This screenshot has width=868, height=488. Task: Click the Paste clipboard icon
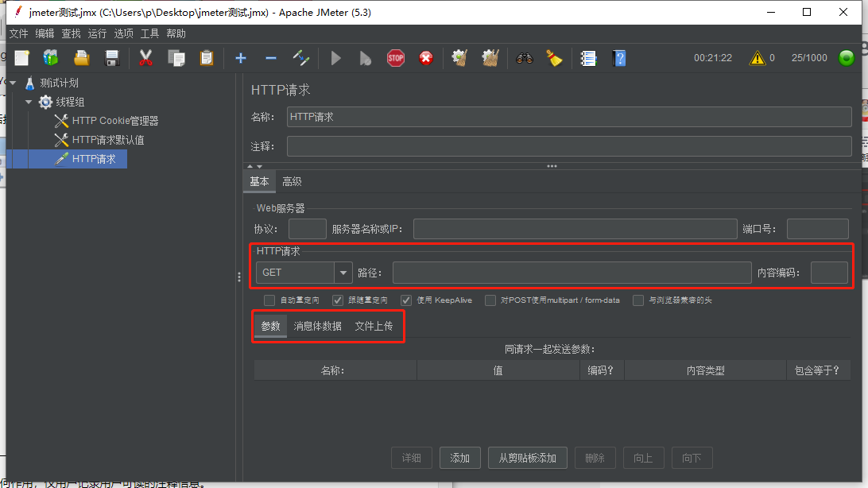207,58
